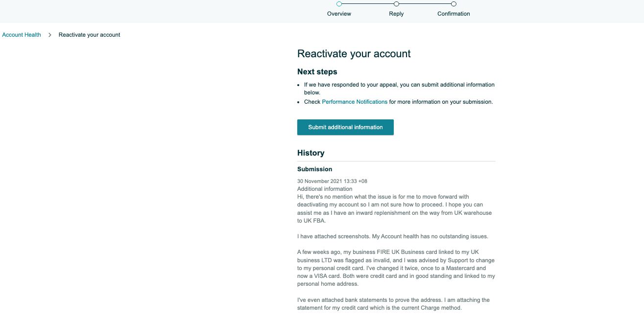Click the Confirmation step circle
The height and width of the screenshot is (319, 644).
tap(453, 4)
